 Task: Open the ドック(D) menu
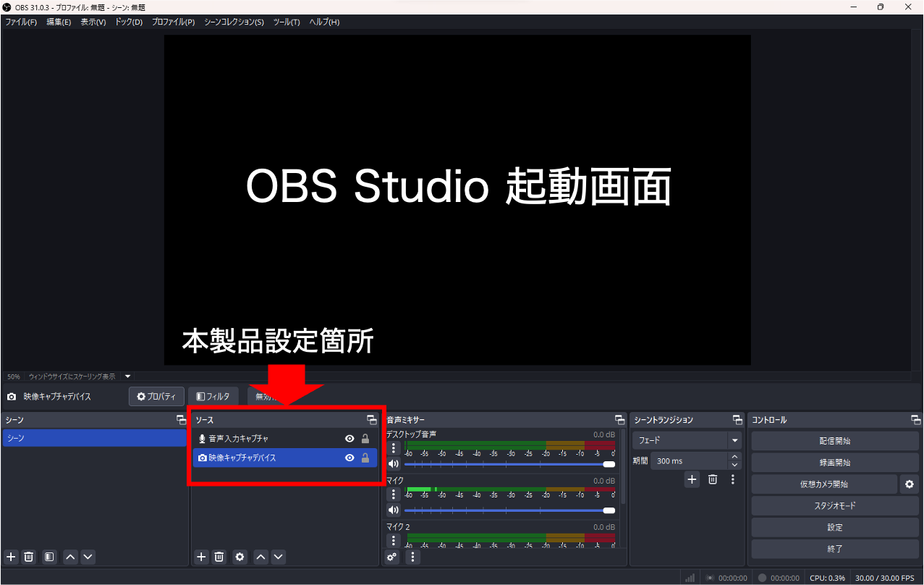[129, 22]
